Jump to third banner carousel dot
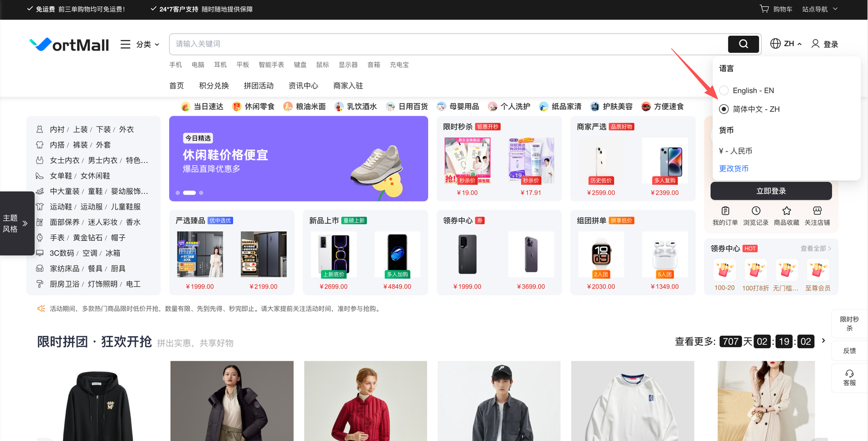 pos(201,193)
